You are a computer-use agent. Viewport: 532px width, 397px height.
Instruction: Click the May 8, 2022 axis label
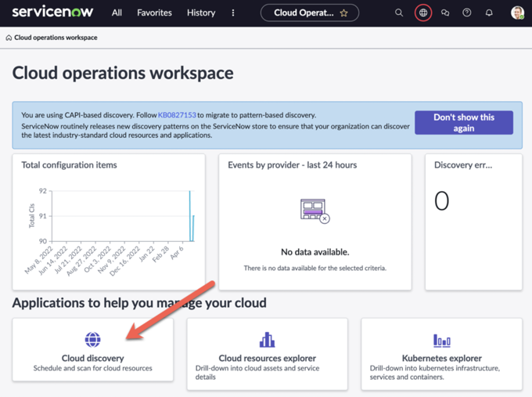[38, 260]
